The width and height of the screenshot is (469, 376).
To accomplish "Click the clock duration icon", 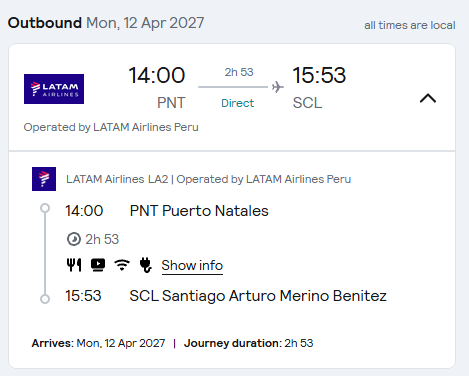I will pos(74,239).
